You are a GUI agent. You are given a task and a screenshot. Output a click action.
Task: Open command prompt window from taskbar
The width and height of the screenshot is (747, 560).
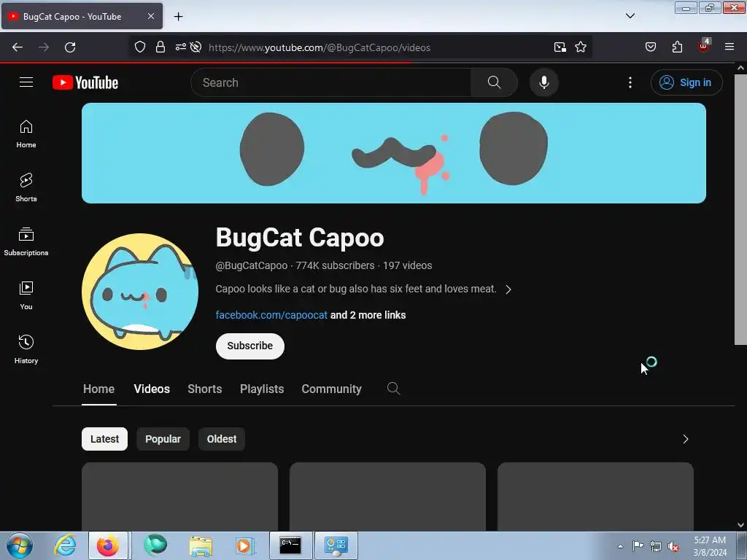[290, 545]
